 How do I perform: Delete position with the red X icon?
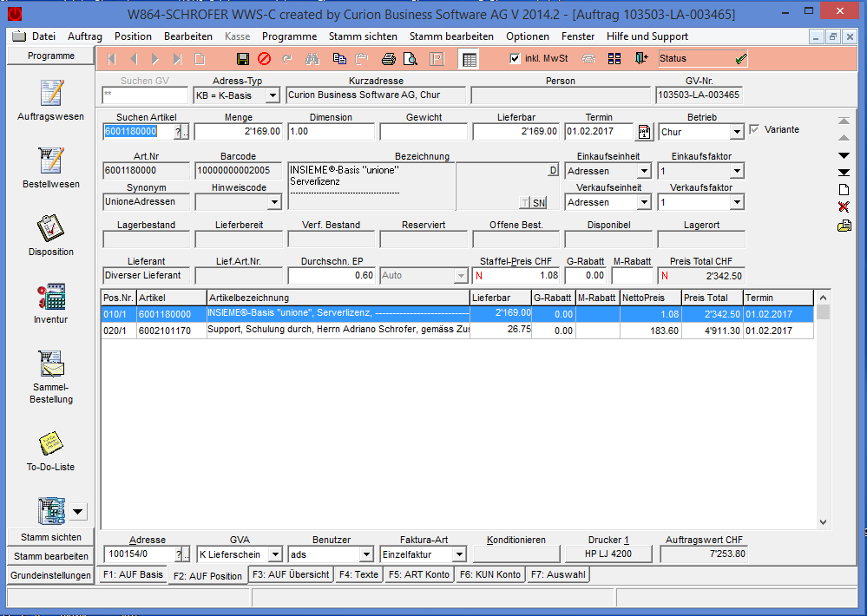pos(844,207)
